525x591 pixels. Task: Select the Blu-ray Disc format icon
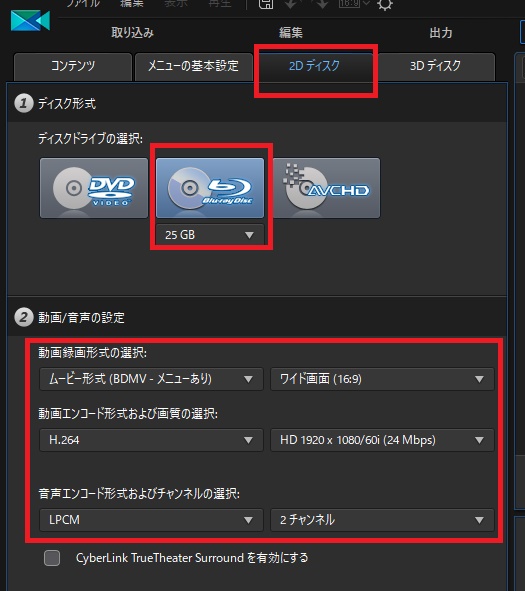[x=210, y=188]
